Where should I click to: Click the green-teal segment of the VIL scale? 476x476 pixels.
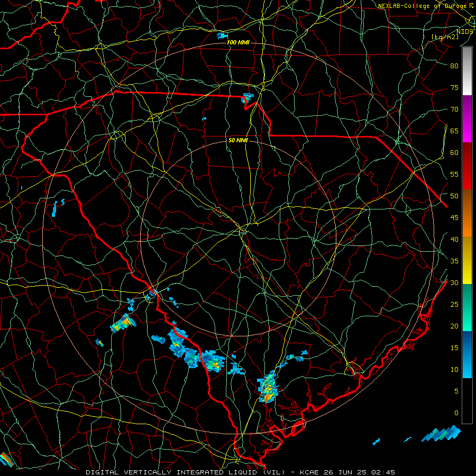pyautogui.click(x=467, y=307)
